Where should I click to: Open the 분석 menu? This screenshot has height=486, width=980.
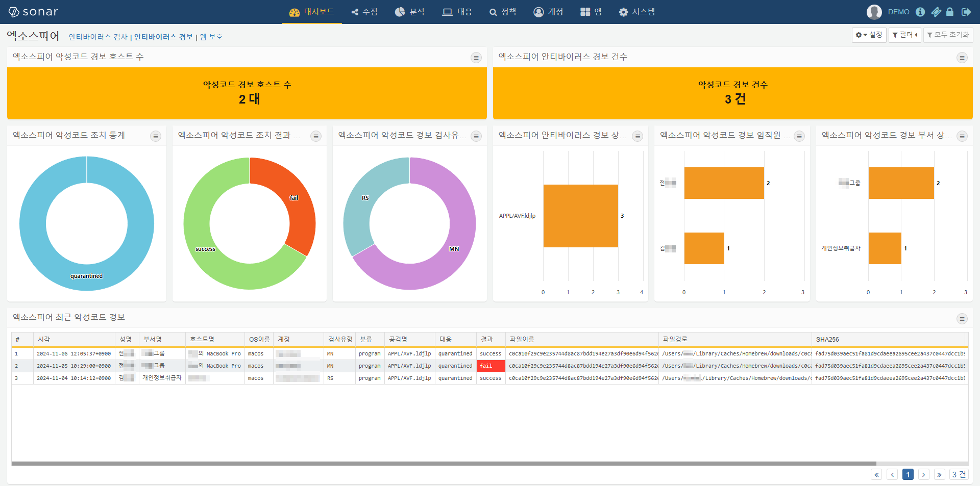[409, 12]
